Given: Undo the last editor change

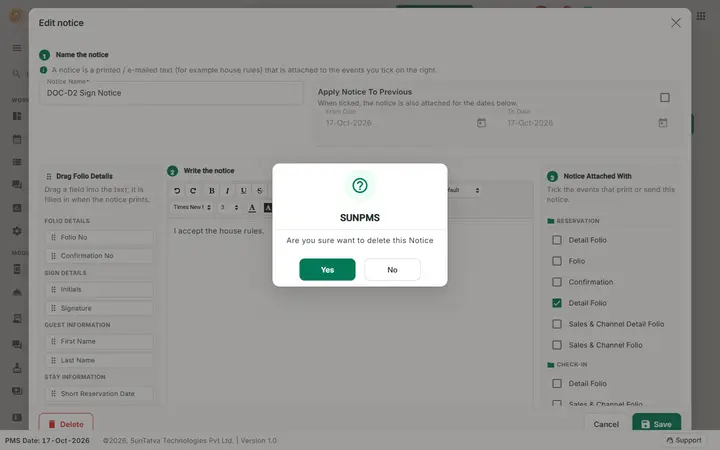Looking at the screenshot, I should (x=177, y=191).
